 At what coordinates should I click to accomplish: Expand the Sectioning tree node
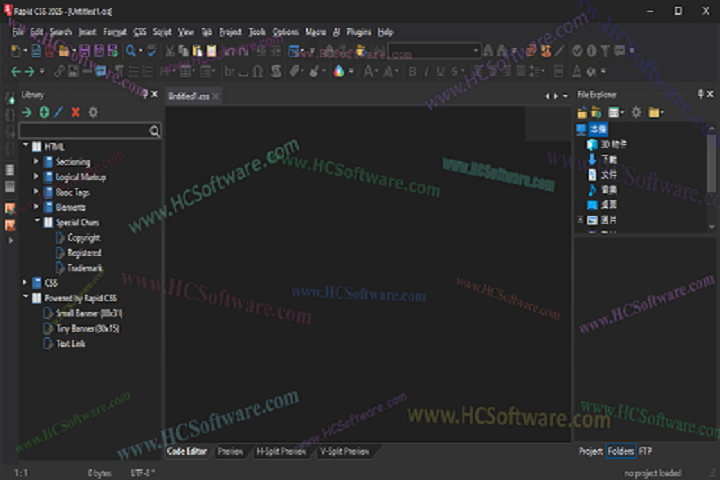point(36,161)
